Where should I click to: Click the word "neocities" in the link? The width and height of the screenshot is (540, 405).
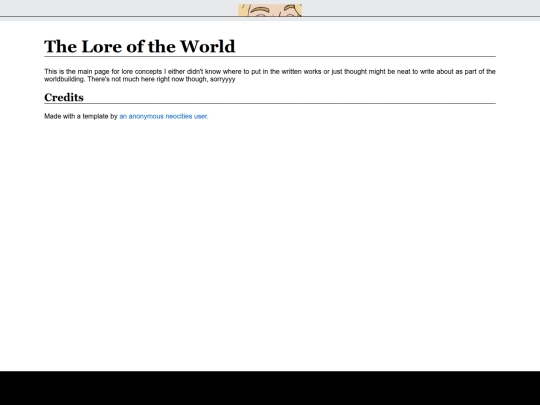[x=179, y=116]
